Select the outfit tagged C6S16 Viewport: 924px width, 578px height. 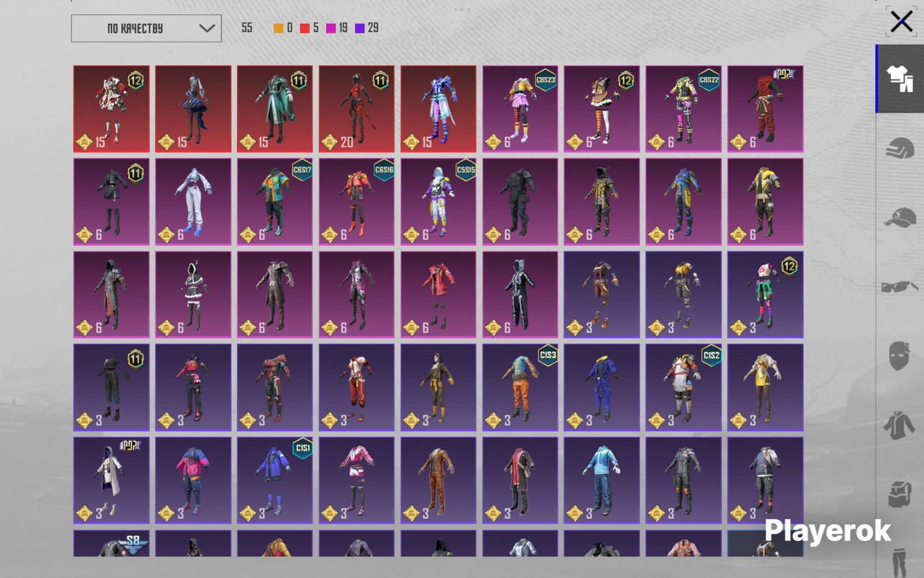coord(357,202)
